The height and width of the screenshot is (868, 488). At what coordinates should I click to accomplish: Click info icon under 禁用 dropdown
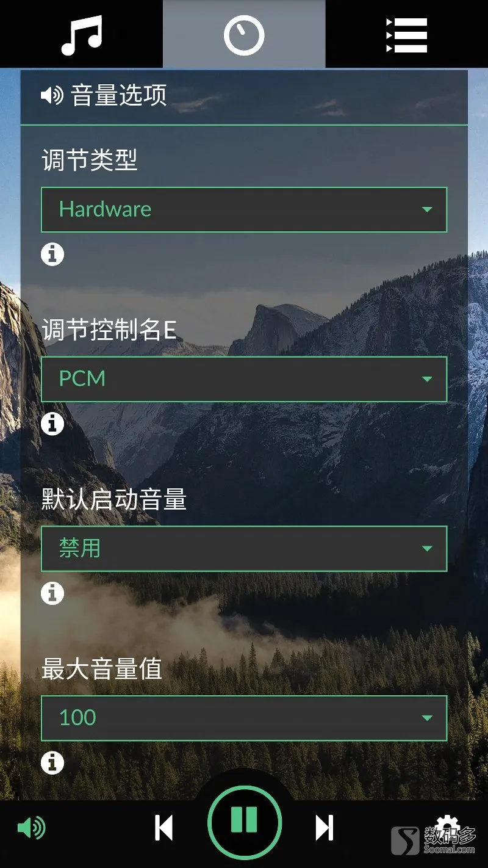tap(52, 593)
